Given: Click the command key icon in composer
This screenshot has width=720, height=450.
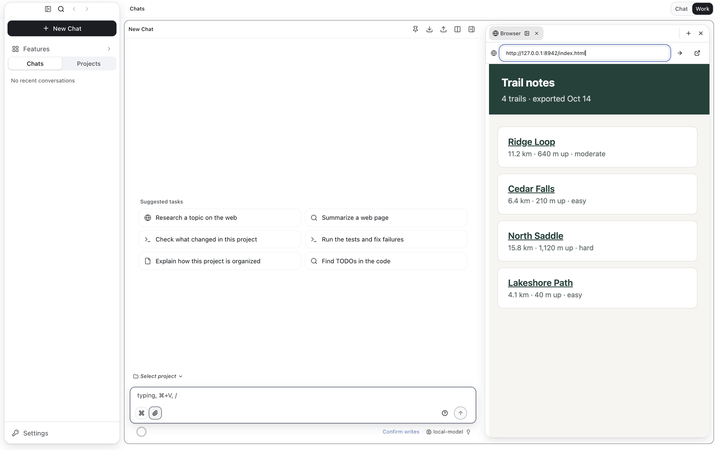Looking at the screenshot, I should point(141,413).
